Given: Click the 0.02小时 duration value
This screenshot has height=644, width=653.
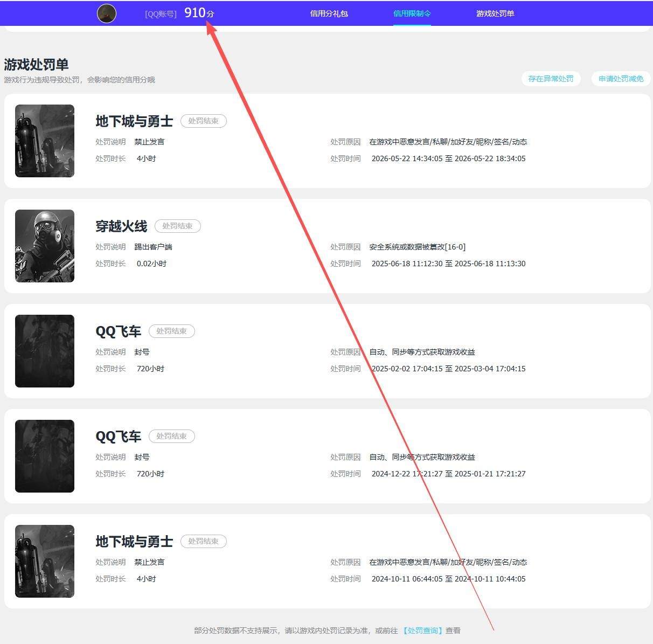Looking at the screenshot, I should coord(151,264).
